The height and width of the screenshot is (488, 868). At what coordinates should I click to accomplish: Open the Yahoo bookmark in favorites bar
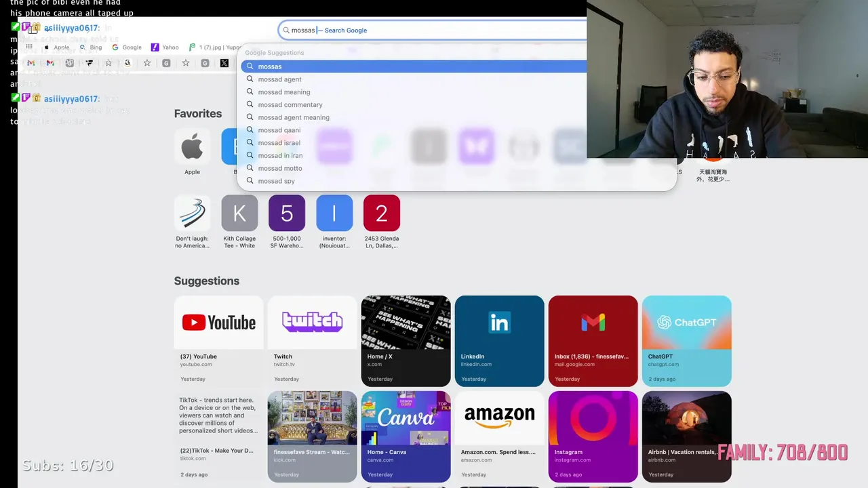tap(165, 47)
